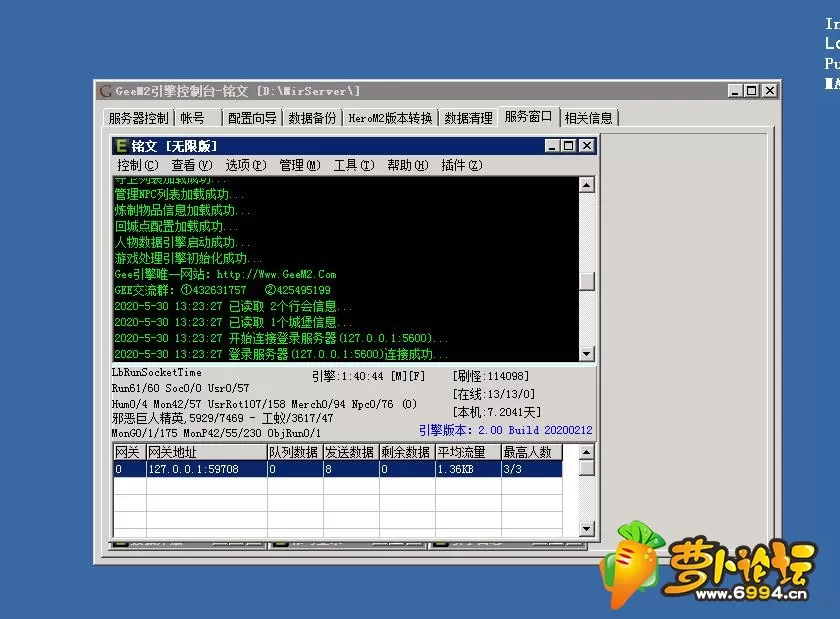
Task: Switch to the 帐号 tab
Action: pyautogui.click(x=197, y=118)
